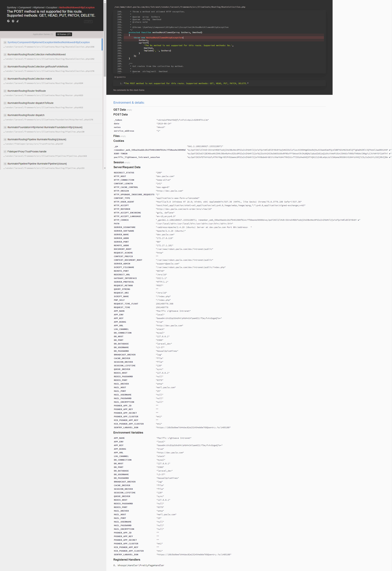This screenshot has height=571, width=392.
Task: Click DB_DATABASE value in Server/Request Data
Action: [x=164, y=344]
